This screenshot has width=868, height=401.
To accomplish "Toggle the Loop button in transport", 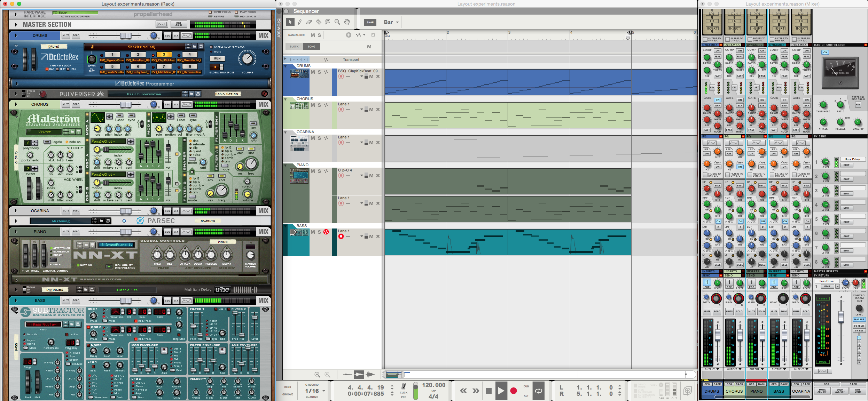I will [539, 391].
